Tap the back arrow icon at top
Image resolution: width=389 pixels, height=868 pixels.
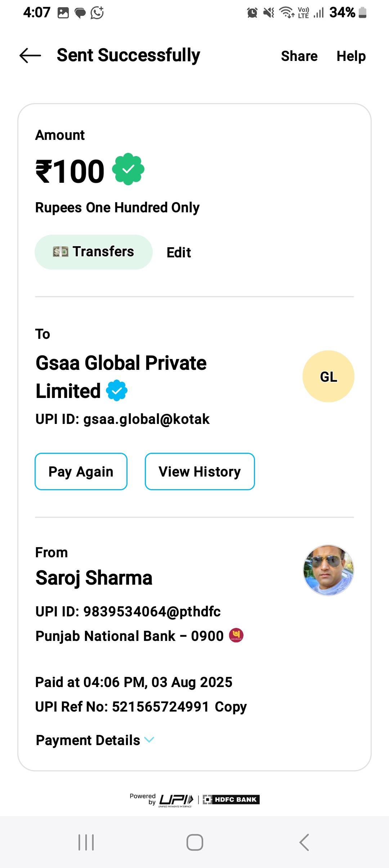[30, 56]
